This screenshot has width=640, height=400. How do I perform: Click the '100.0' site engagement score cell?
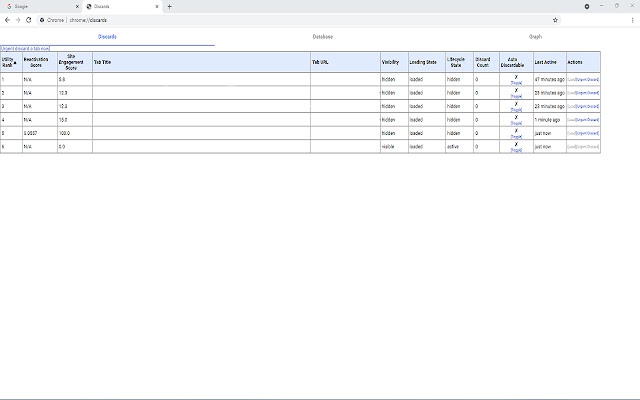coord(75,133)
